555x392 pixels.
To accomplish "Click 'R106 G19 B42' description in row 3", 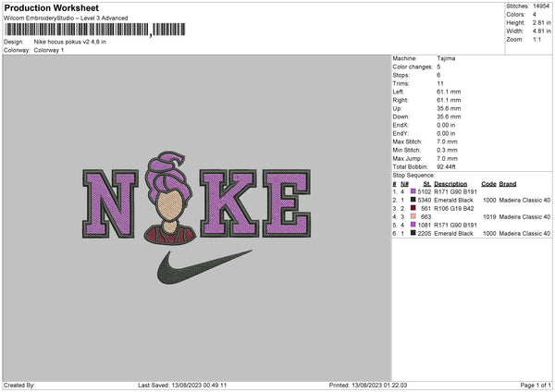I will click(x=454, y=208).
